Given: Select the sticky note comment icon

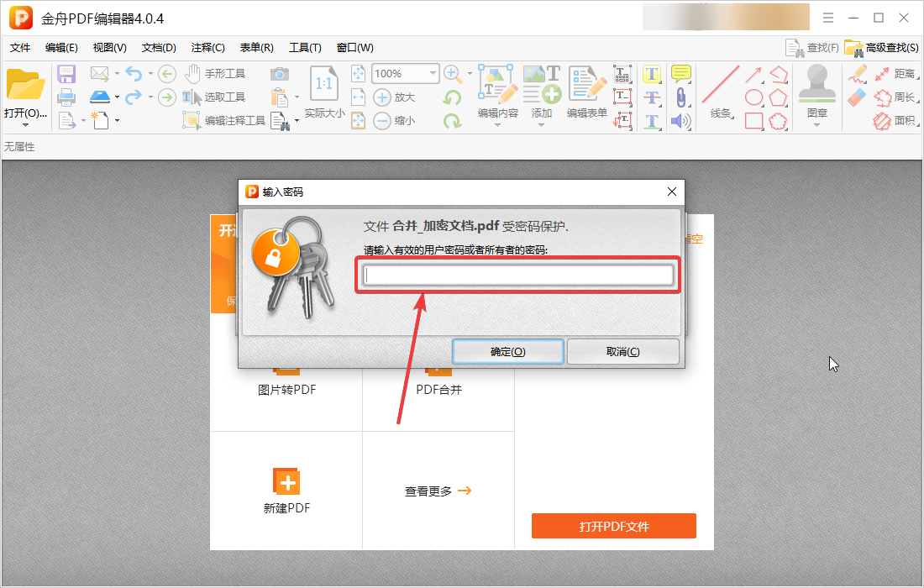Looking at the screenshot, I should coord(680,74).
